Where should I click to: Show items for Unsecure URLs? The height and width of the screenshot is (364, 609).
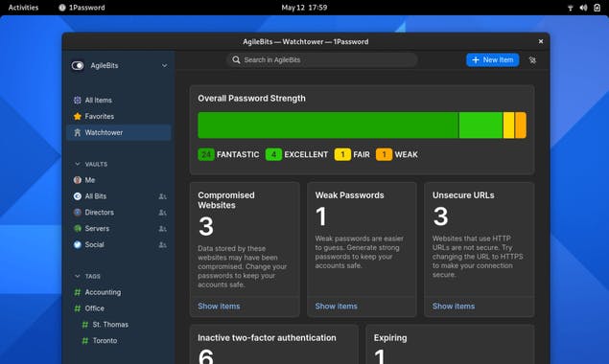pyautogui.click(x=454, y=307)
